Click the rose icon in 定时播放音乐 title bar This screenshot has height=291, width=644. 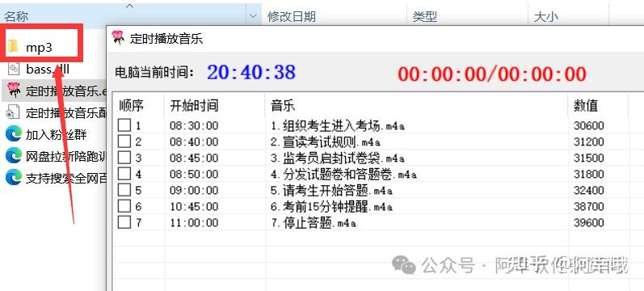pos(118,37)
